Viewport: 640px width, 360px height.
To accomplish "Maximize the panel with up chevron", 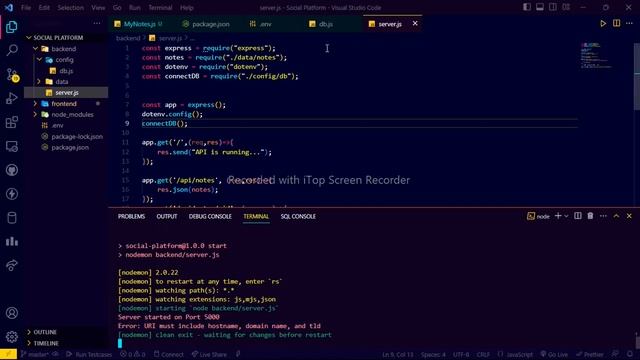I will pyautogui.click(x=616, y=216).
